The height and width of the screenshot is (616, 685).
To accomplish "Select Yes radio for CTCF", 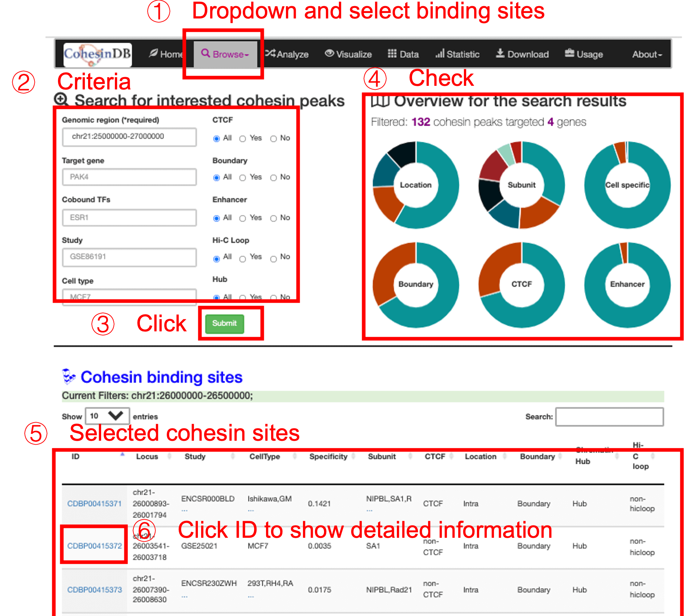I will pyautogui.click(x=242, y=139).
